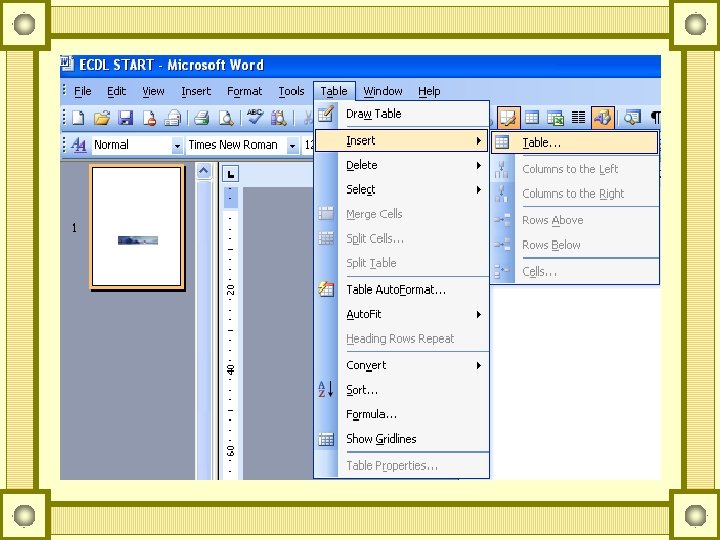720x540 pixels.
Task: Click Rows Below submenu entry
Action: (575, 245)
